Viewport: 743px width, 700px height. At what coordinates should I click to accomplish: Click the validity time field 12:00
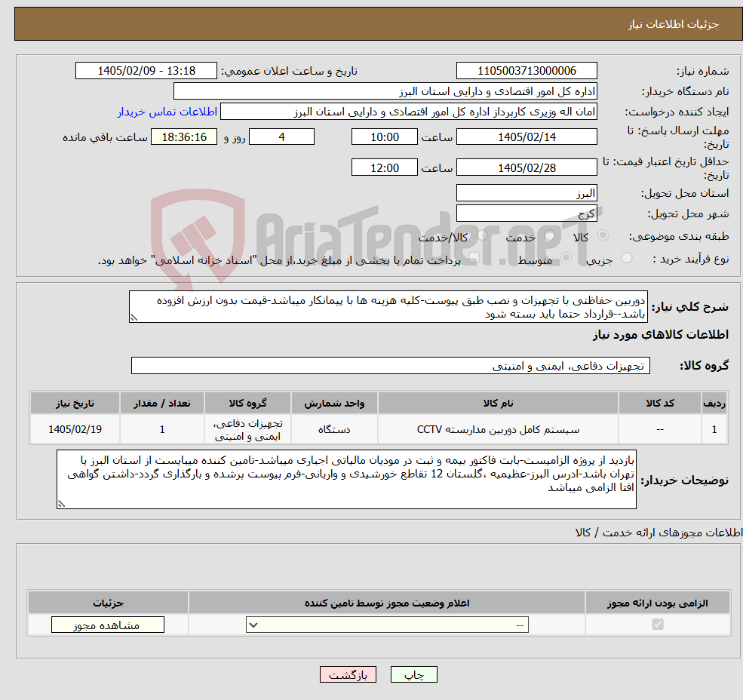(384, 167)
